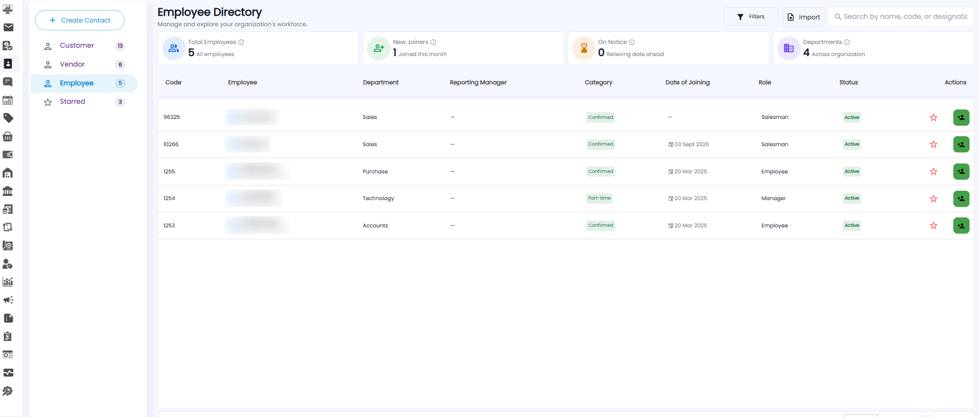
Task: Open the shopping basket sidebar icon
Action: [8, 137]
